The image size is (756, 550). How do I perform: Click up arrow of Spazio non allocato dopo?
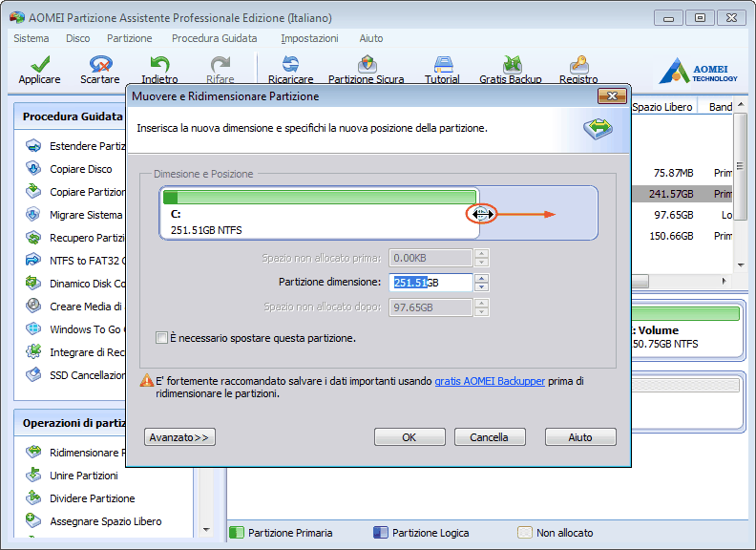pos(481,303)
